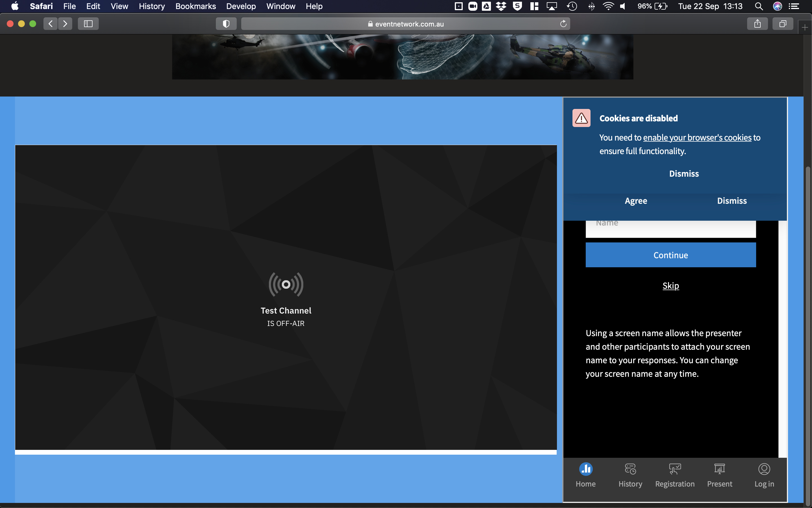
Task: Click the date and time Tue 22 Sep 13:13
Action: pyautogui.click(x=710, y=6)
